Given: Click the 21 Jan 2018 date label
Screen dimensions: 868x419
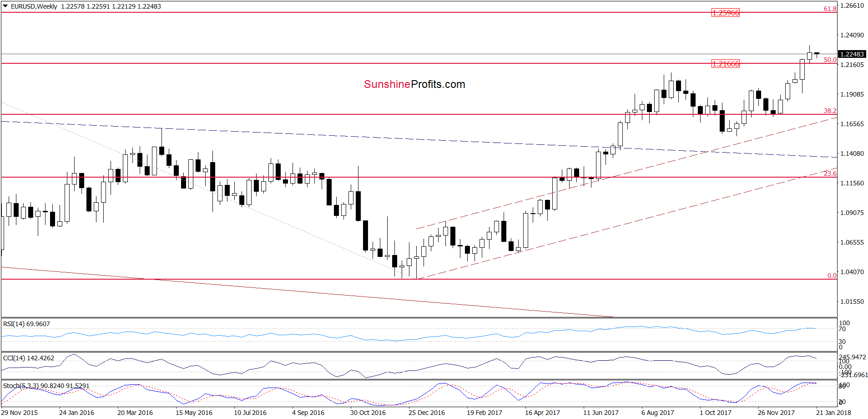Looking at the screenshot, I should [x=833, y=413].
